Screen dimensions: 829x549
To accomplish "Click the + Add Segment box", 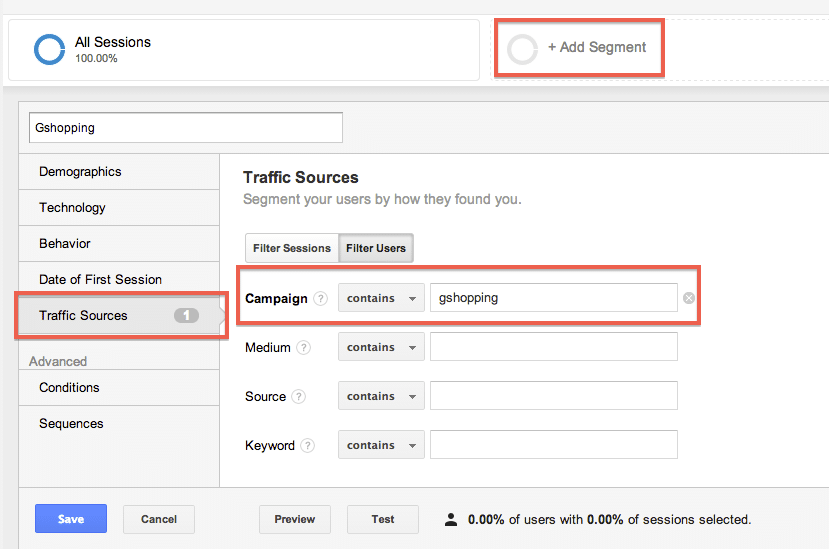I will [x=579, y=48].
